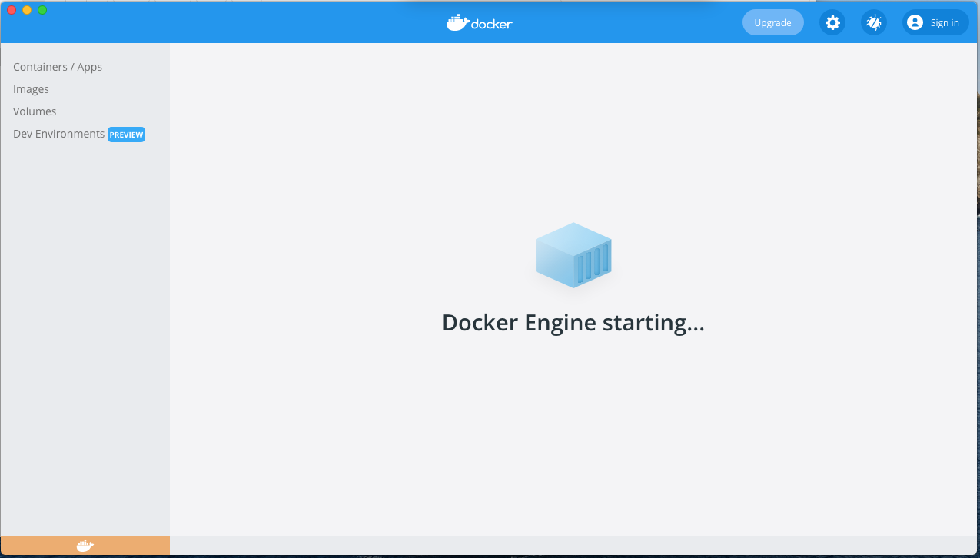Open the Troubleshoot bug icon

[x=874, y=22]
